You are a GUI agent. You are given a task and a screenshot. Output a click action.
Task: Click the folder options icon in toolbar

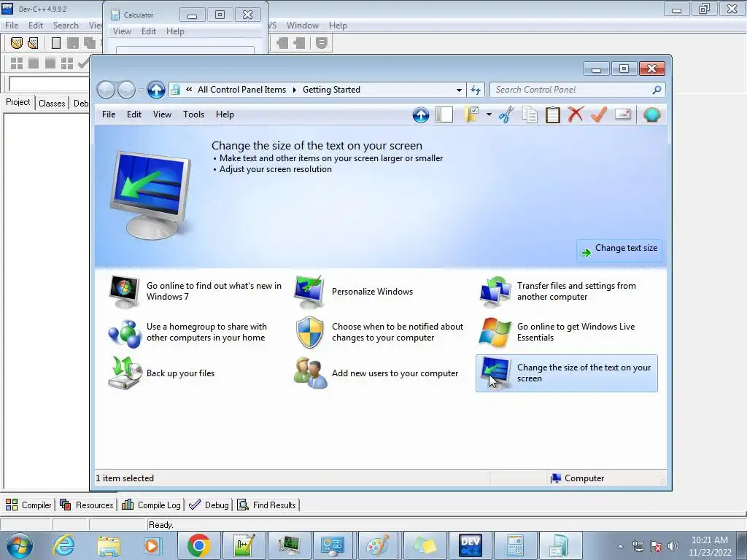pyautogui.click(x=472, y=114)
